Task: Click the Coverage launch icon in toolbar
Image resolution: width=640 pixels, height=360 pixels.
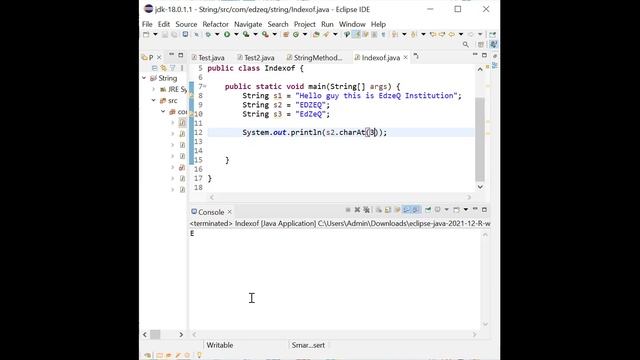Action: [246, 35]
